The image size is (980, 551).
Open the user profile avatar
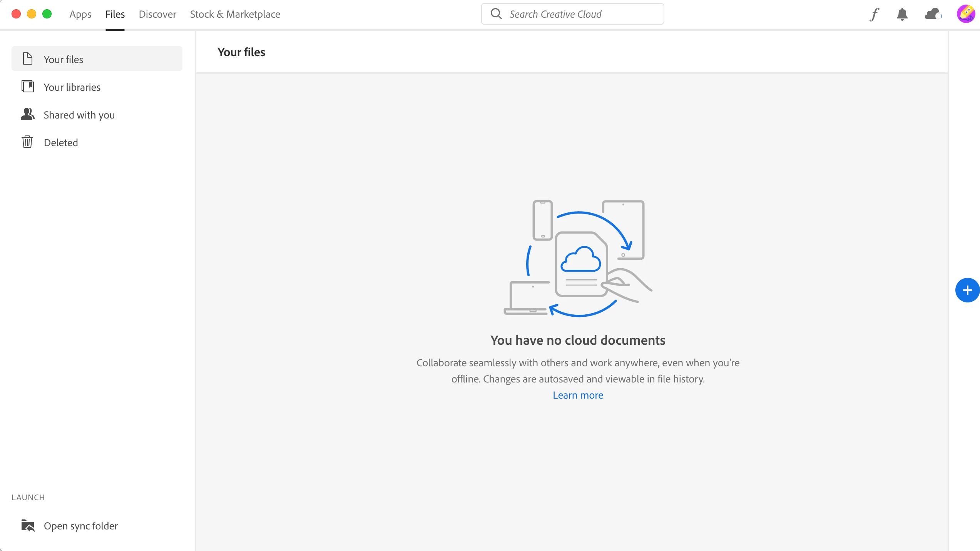point(966,14)
